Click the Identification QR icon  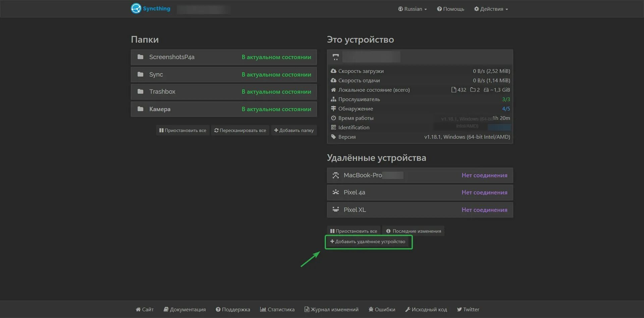(x=333, y=127)
